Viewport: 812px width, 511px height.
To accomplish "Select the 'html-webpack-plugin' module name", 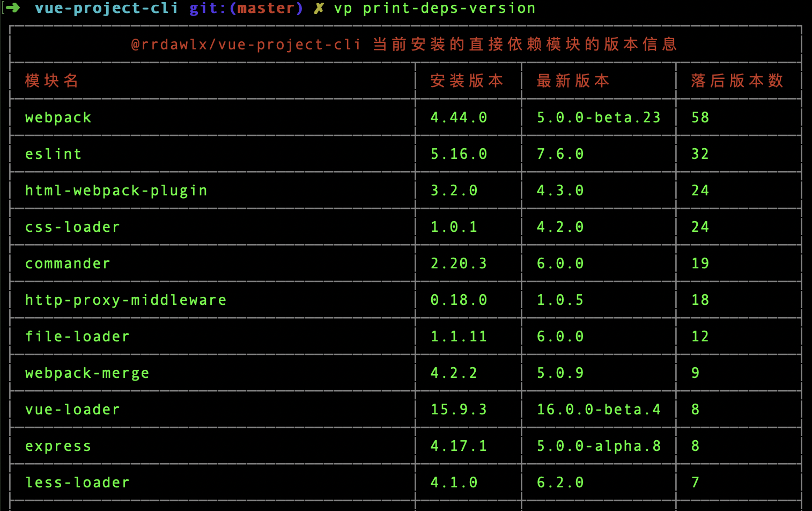I will click(116, 191).
